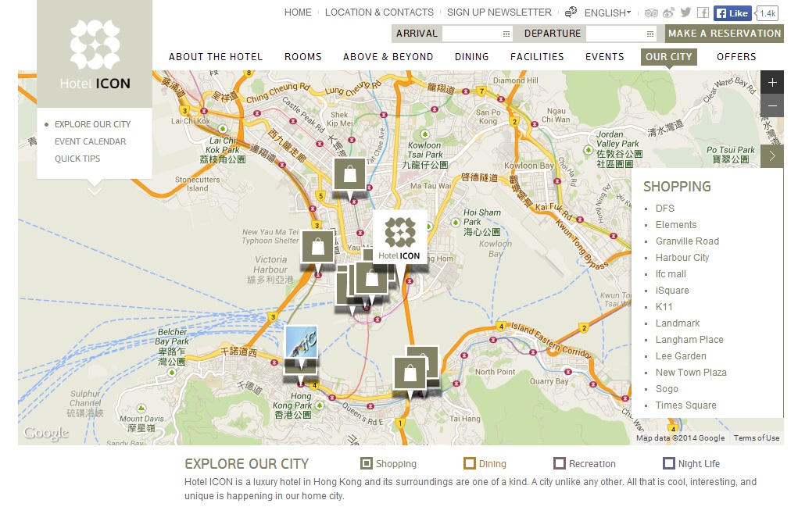Image resolution: width=798 pixels, height=532 pixels.
Task: Open the Dining menu item
Action: pos(471,57)
